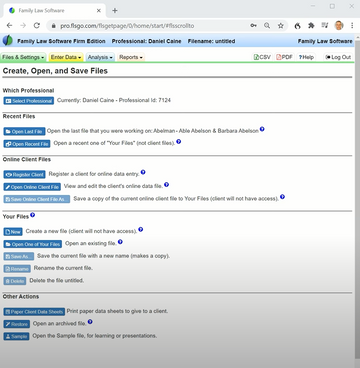The image size is (360, 368).
Task: Open the Analysis dropdown menu
Action: 100,57
